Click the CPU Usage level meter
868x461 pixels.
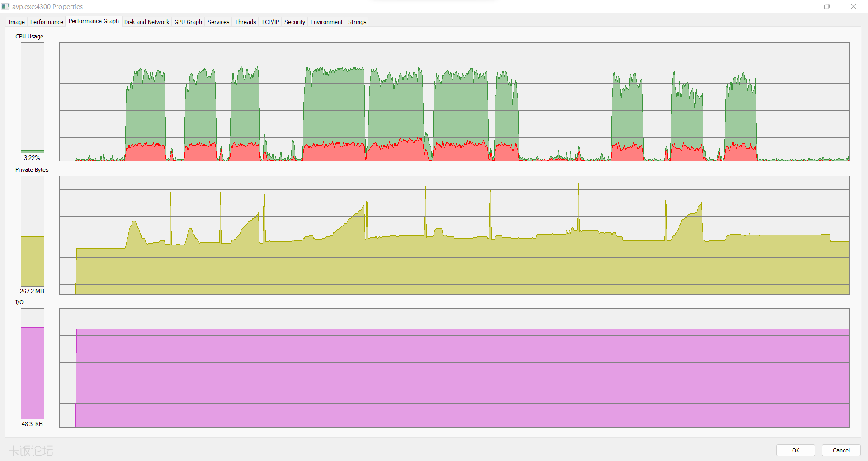coord(33,98)
